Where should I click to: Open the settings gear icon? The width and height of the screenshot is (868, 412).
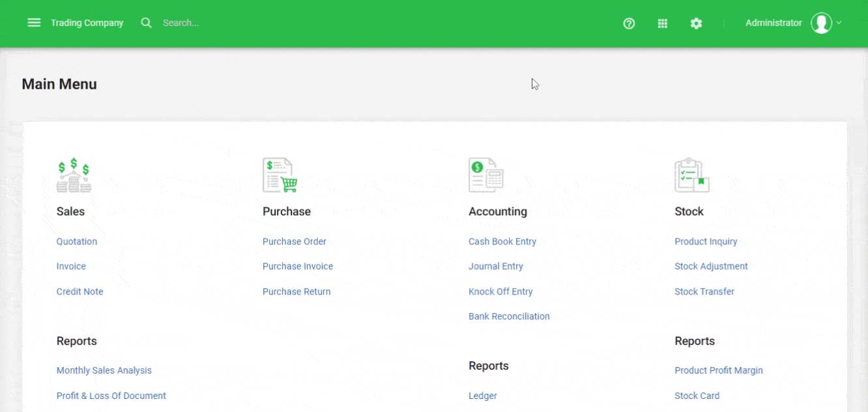(697, 23)
